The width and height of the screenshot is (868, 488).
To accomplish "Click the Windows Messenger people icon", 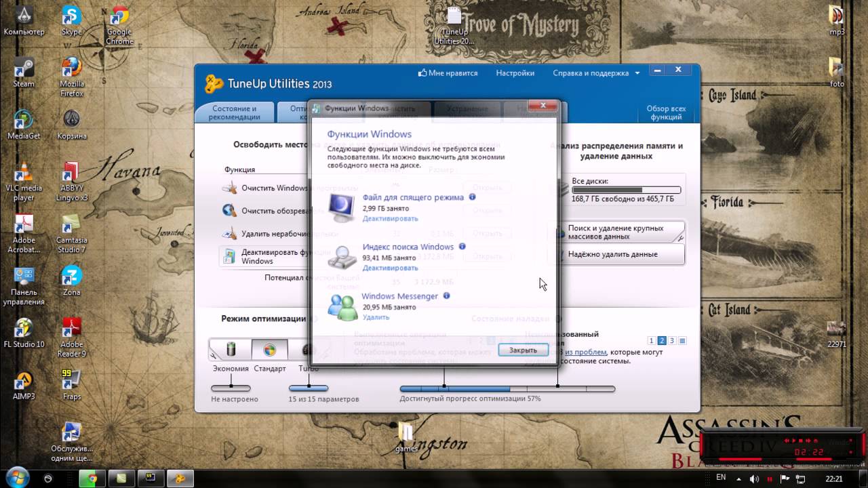I will (x=342, y=306).
